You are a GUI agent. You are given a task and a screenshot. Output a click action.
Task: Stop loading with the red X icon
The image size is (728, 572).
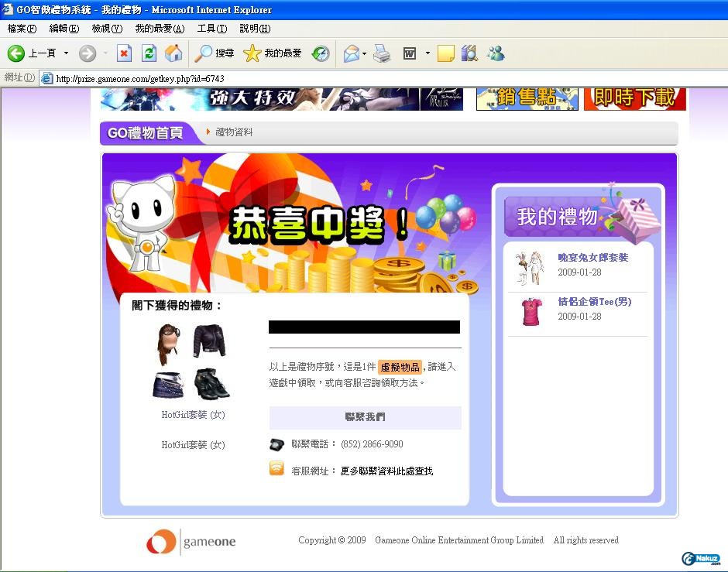pyautogui.click(x=124, y=53)
